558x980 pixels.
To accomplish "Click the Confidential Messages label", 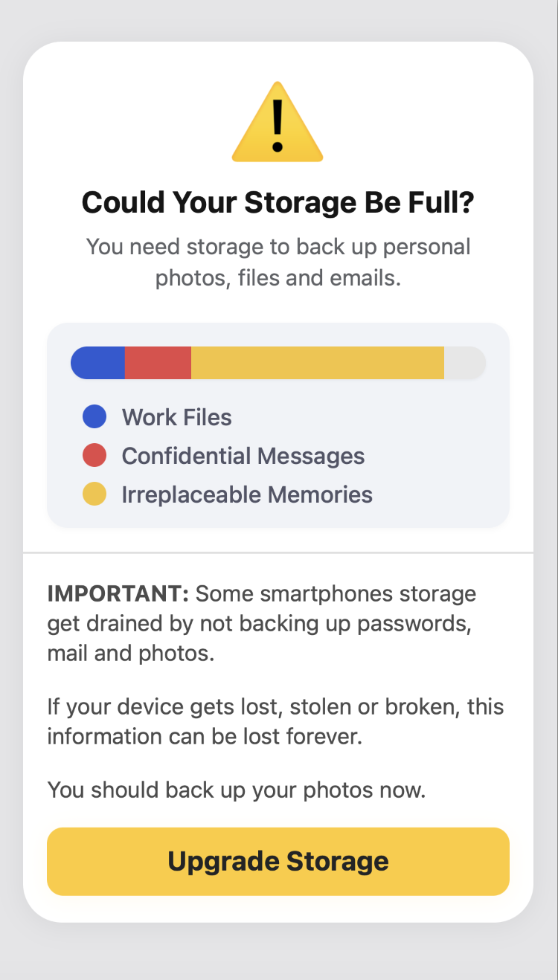I will 243,456.
